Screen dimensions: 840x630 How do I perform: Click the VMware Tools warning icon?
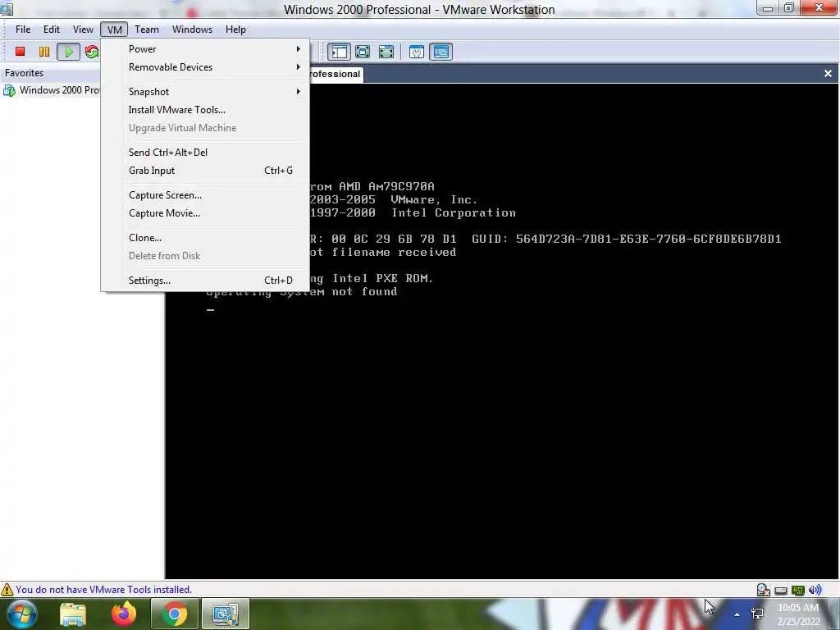pos(7,590)
